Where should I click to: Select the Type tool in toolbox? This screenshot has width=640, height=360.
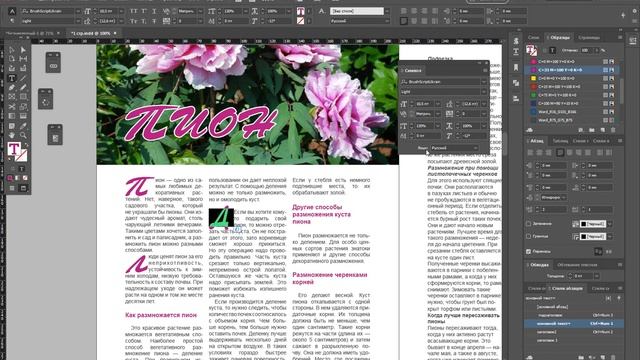[x=12, y=78]
